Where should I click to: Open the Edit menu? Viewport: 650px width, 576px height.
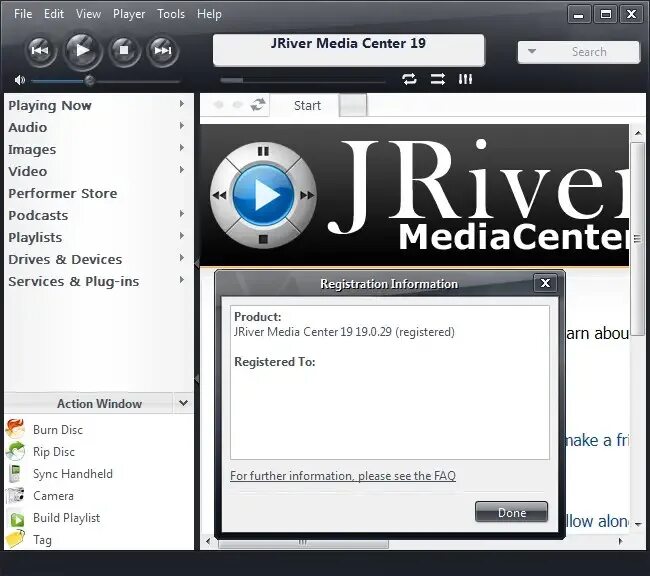(x=54, y=14)
